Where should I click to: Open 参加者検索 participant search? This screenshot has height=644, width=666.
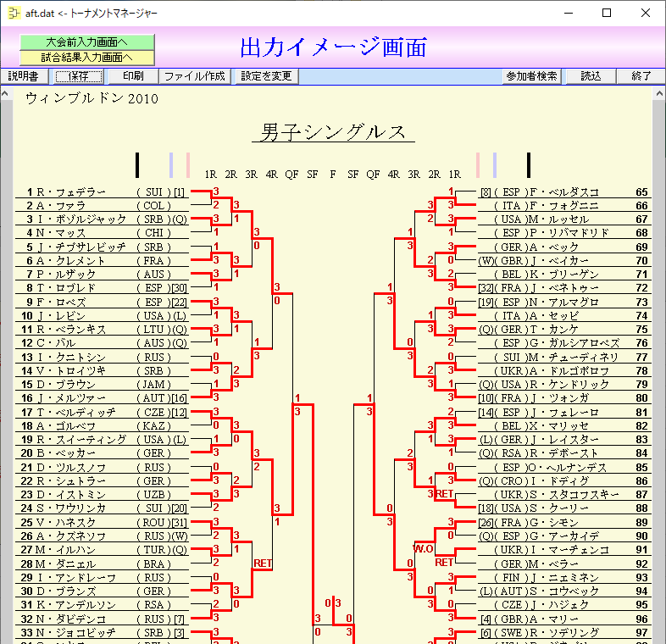[x=531, y=76]
